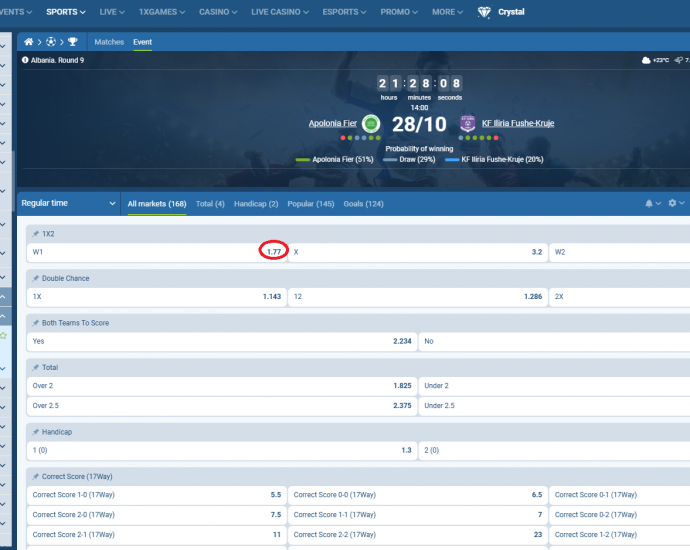Click the cloud weather icon
690x550 pixels.
(x=646, y=60)
